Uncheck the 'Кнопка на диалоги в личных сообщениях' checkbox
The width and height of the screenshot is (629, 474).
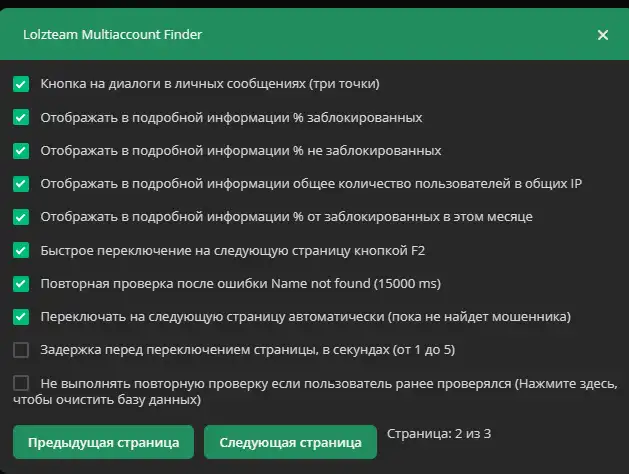[21, 85]
